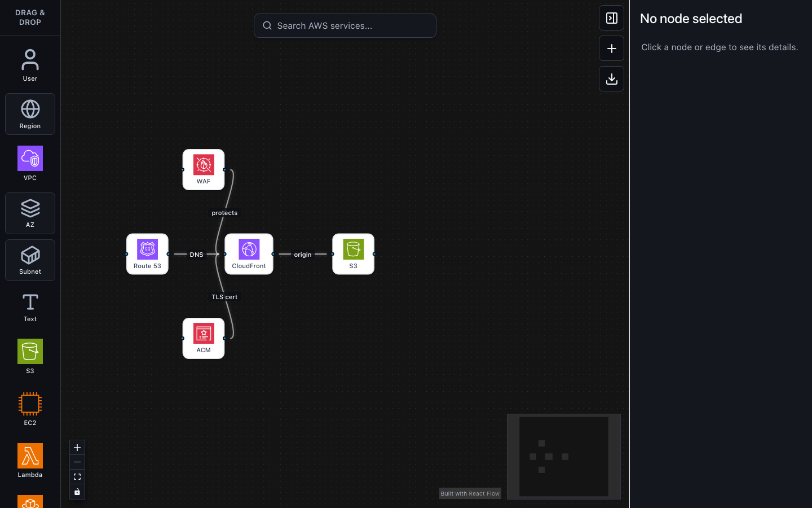Viewport: 812px width, 508px height.
Task: Select the CloudFront node
Action: pyautogui.click(x=249, y=254)
